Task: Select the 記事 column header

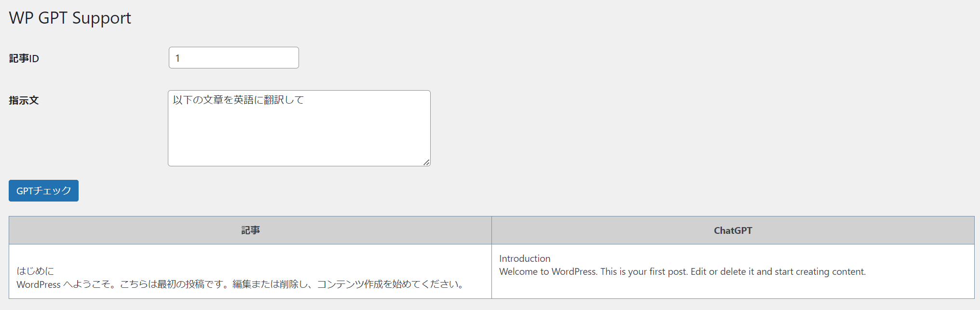Action: pyautogui.click(x=250, y=230)
